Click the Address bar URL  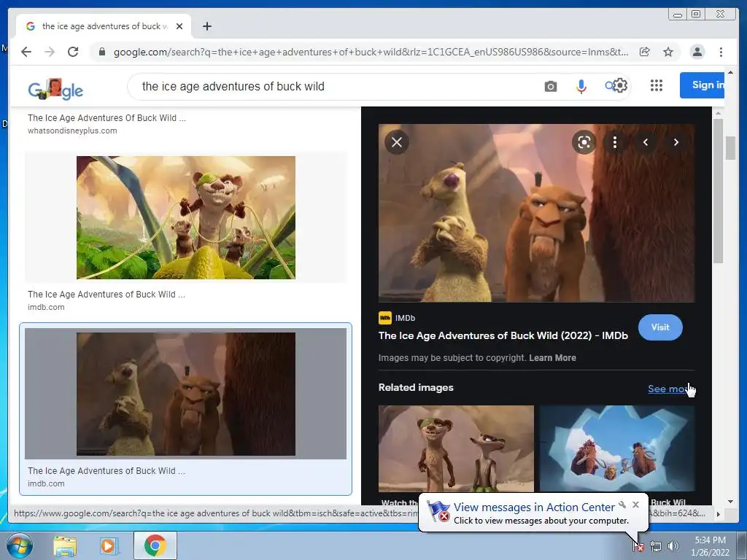pyautogui.click(x=371, y=52)
